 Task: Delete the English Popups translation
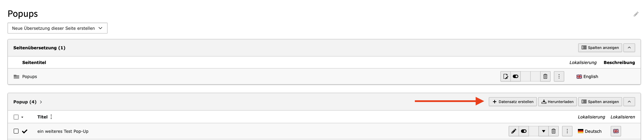(x=545, y=76)
